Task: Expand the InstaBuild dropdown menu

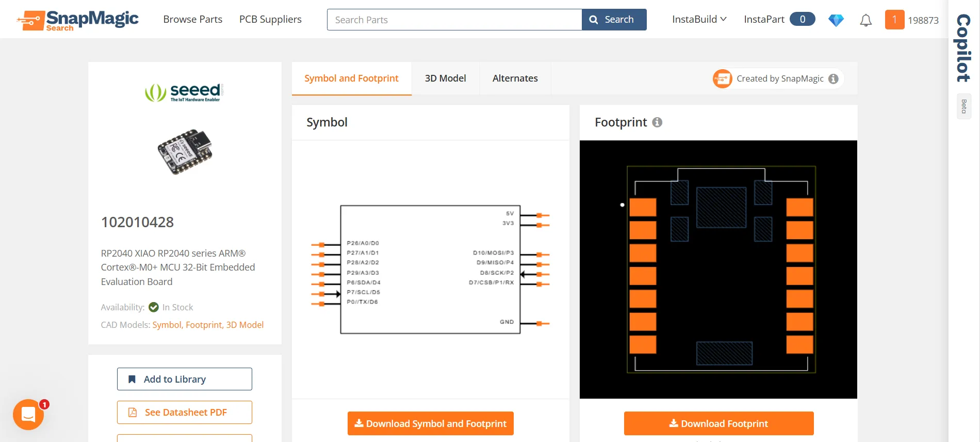Action: pyautogui.click(x=699, y=20)
